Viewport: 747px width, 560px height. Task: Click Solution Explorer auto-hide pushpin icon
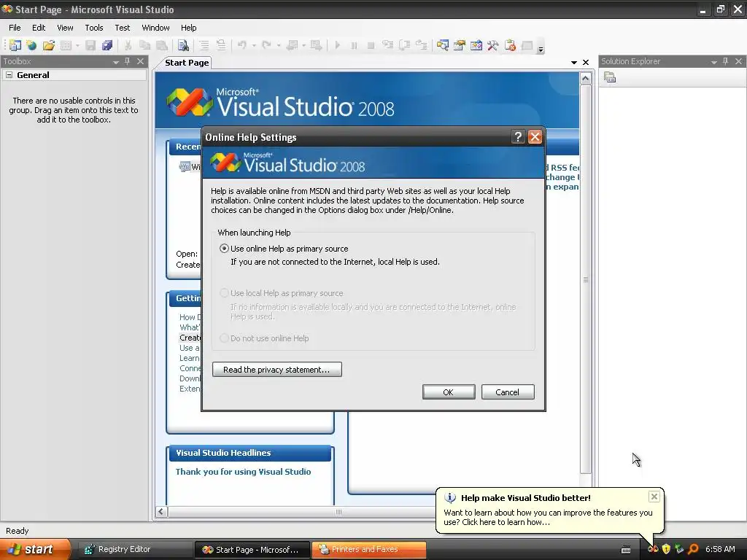click(x=726, y=61)
